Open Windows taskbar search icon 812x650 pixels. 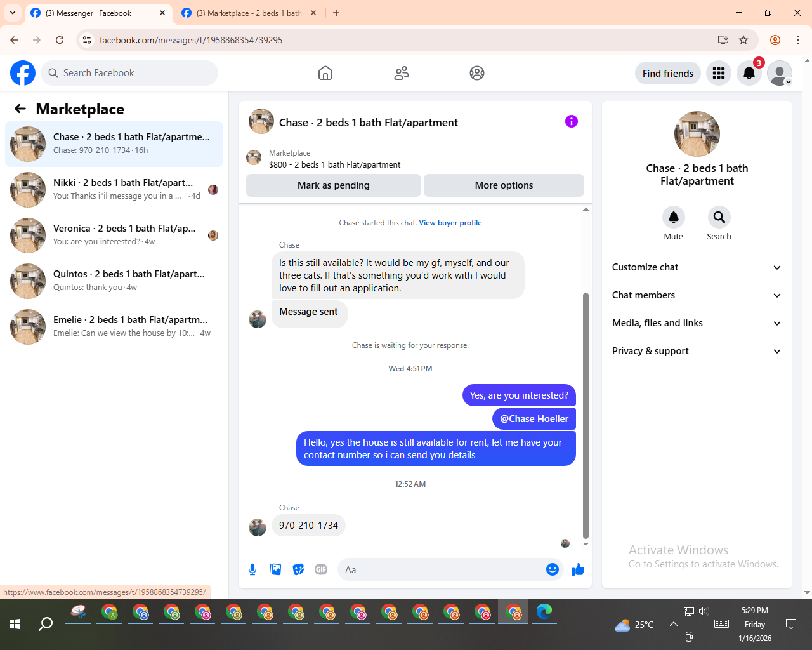pyautogui.click(x=46, y=624)
